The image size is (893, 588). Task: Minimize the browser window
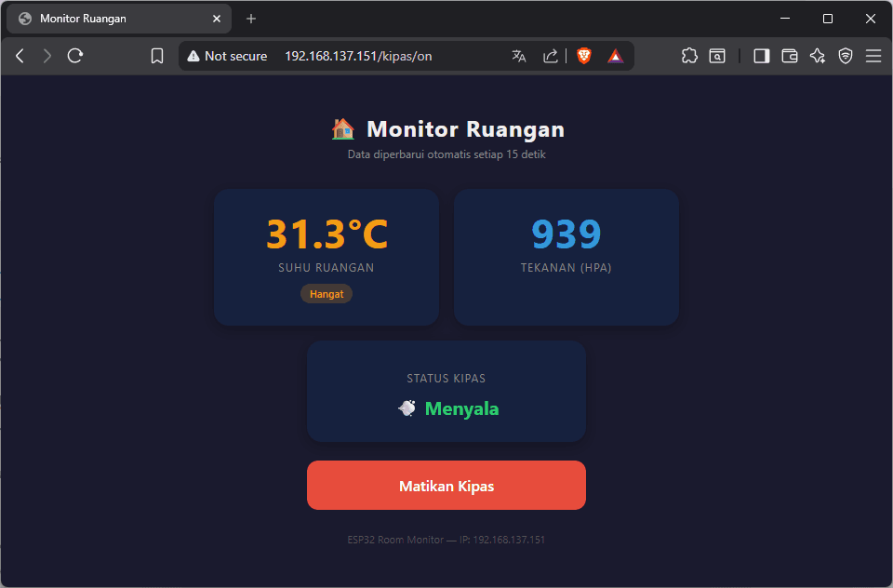(x=785, y=19)
